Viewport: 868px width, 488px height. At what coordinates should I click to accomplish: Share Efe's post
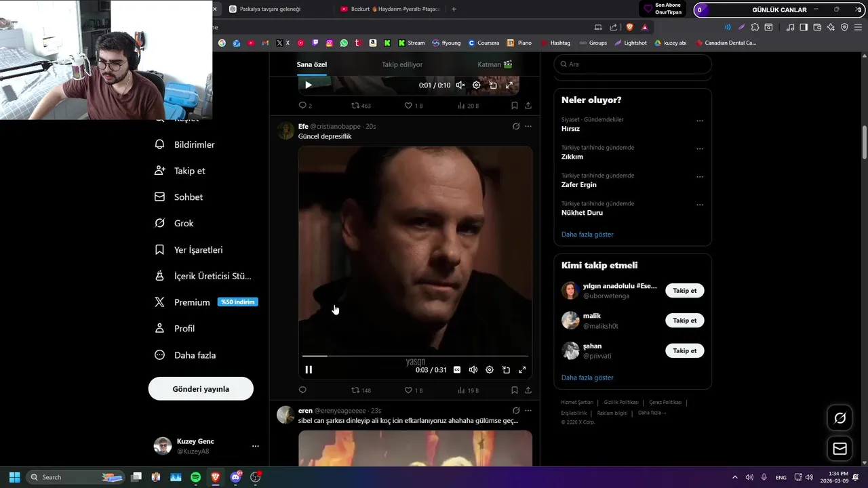pyautogui.click(x=528, y=390)
